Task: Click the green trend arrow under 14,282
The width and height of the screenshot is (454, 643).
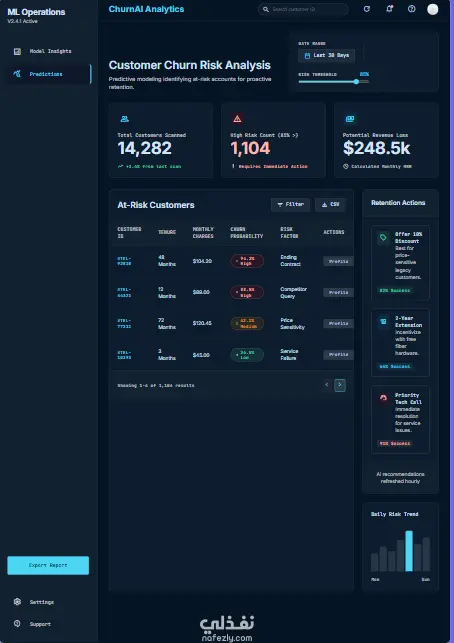Action: point(120,166)
